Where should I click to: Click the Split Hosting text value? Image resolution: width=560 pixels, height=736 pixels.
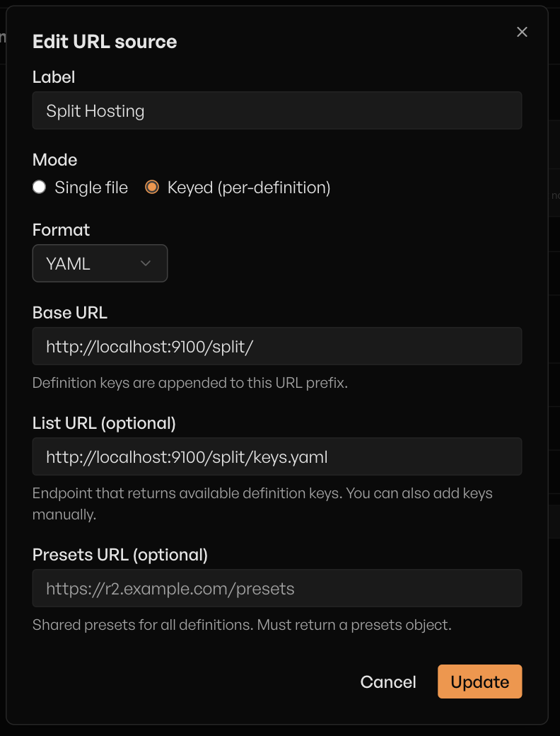[x=95, y=110]
